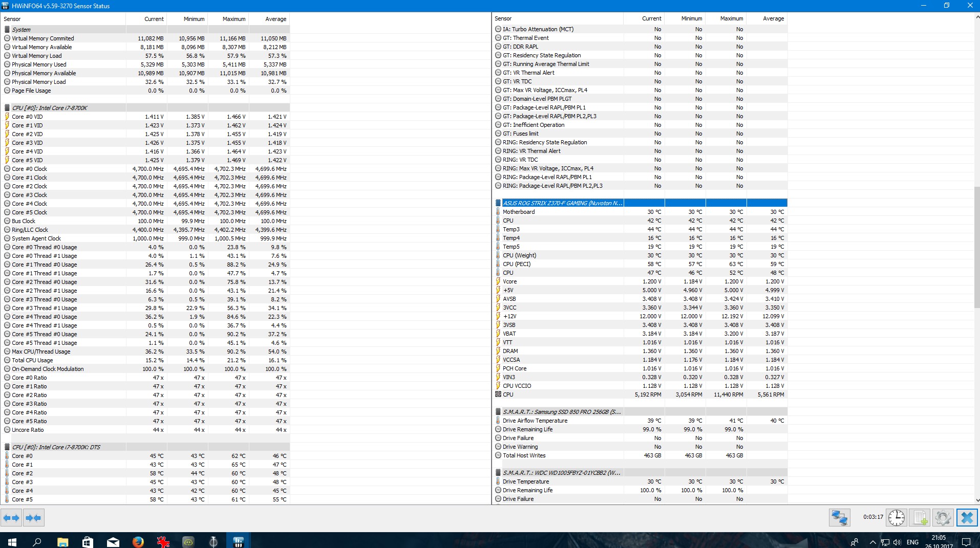980x548 pixels.
Task: Select the RING: VR Thermal Alert row
Action: [x=641, y=151]
